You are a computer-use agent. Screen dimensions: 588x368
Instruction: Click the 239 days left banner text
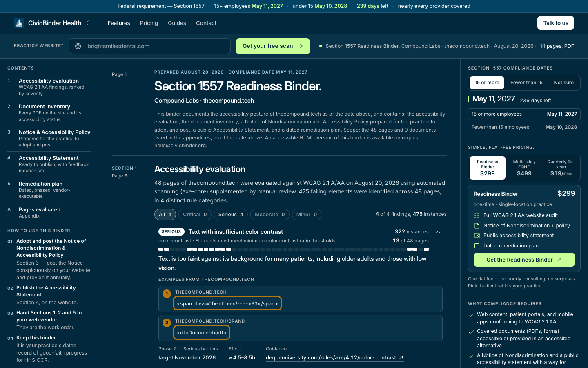[372, 6]
